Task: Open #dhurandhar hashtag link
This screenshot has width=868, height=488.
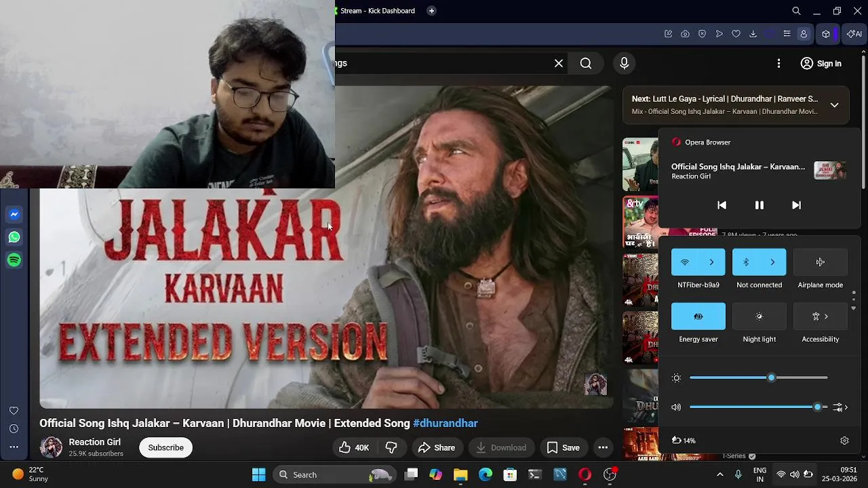Action: (446, 423)
